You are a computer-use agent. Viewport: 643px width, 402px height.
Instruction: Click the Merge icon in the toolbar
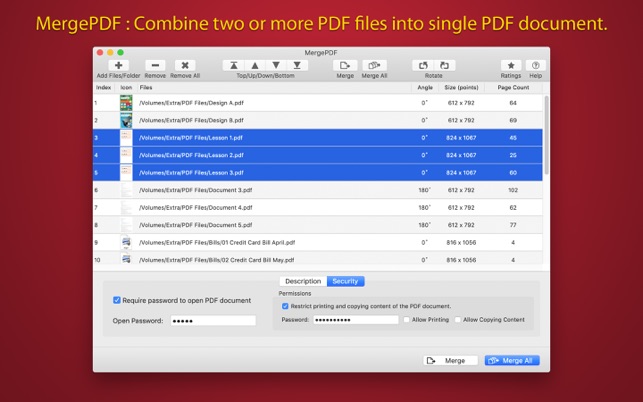(345, 65)
